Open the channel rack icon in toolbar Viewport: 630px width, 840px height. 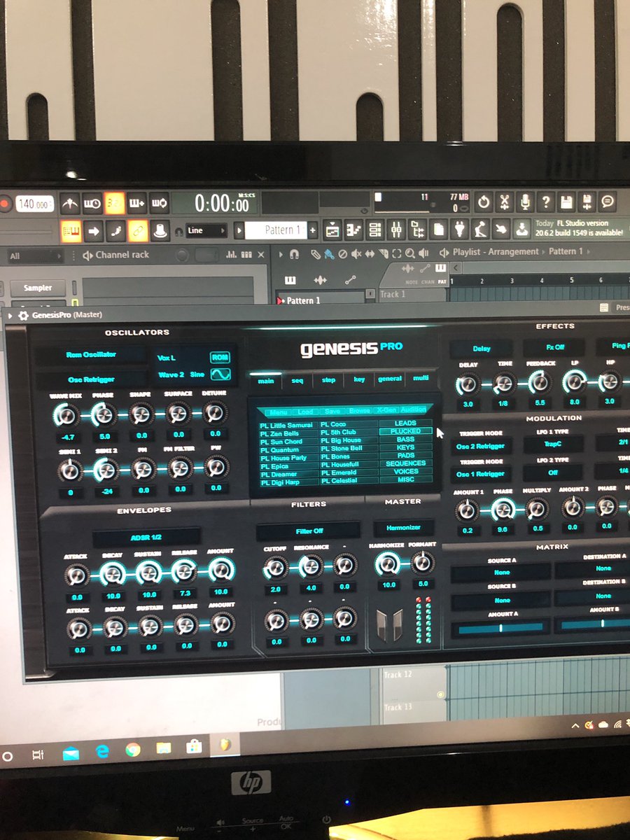375,229
